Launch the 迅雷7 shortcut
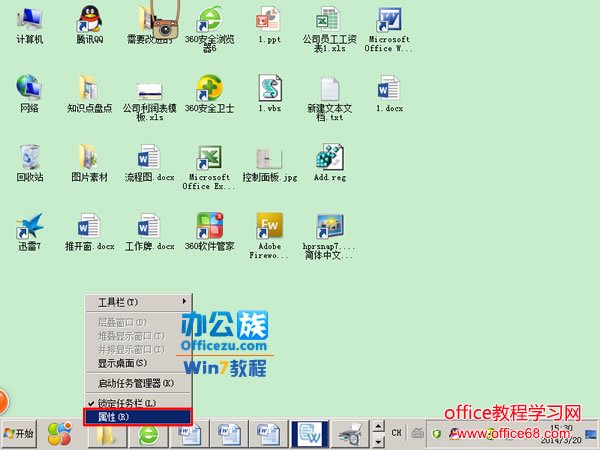Viewport: 600px width, 450px height. 29,232
